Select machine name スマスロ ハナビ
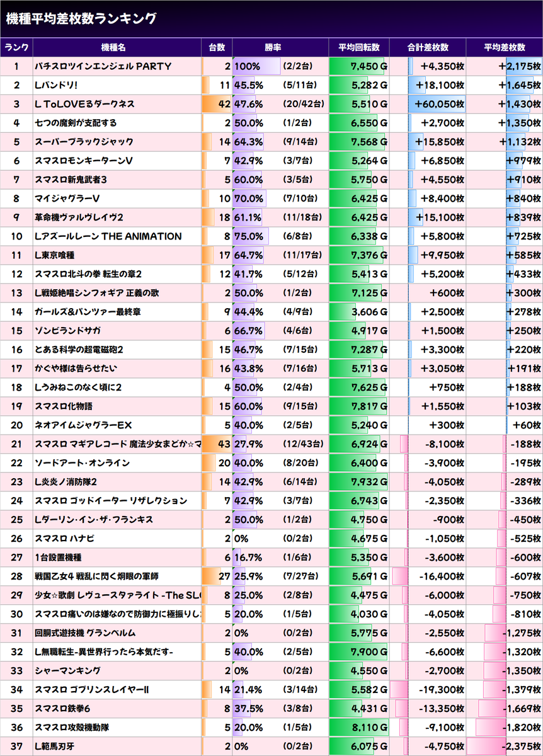Screen dimensions: 543x756 coord(65,539)
